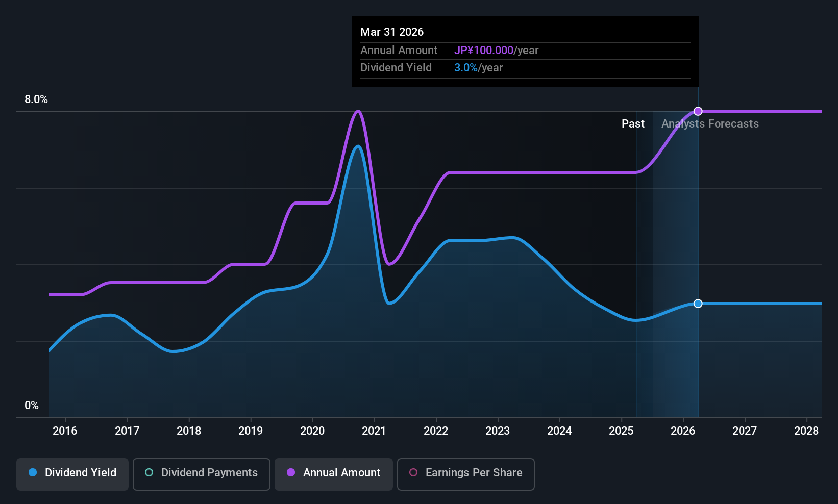Click the 2020 x-axis label
This screenshot has height=504, width=838.
click(312, 431)
